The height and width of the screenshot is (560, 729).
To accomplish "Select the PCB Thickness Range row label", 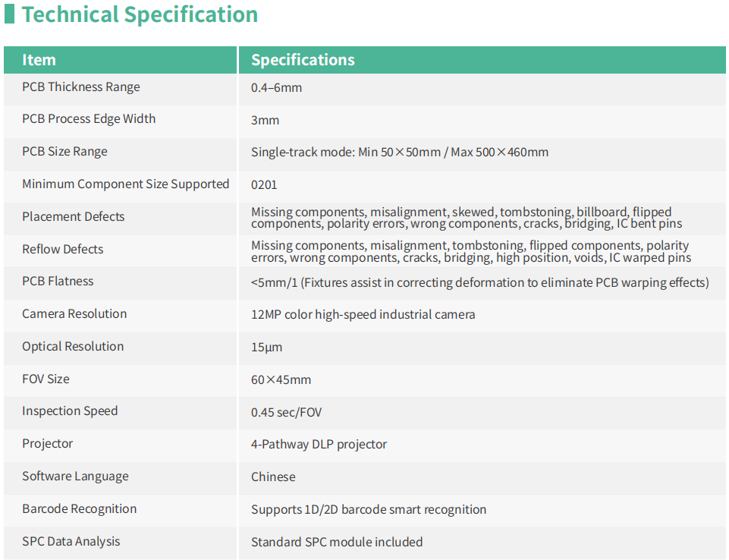I will 81,87.
